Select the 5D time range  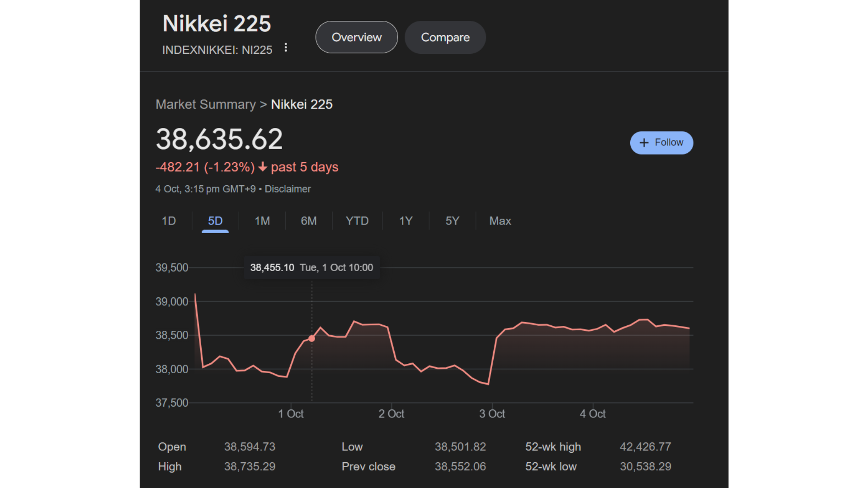(215, 221)
